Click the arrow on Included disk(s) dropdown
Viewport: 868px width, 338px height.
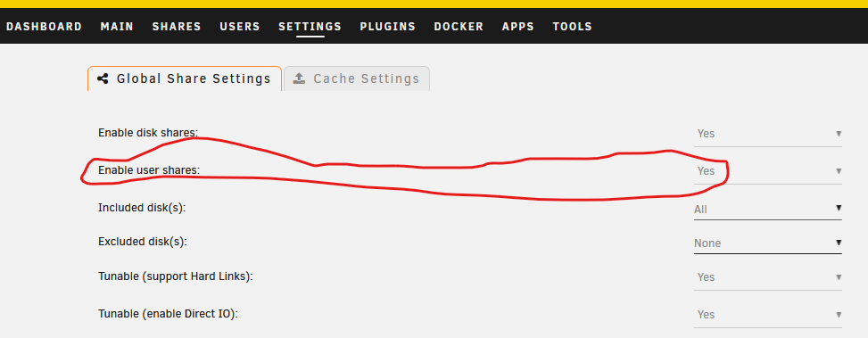(839, 208)
